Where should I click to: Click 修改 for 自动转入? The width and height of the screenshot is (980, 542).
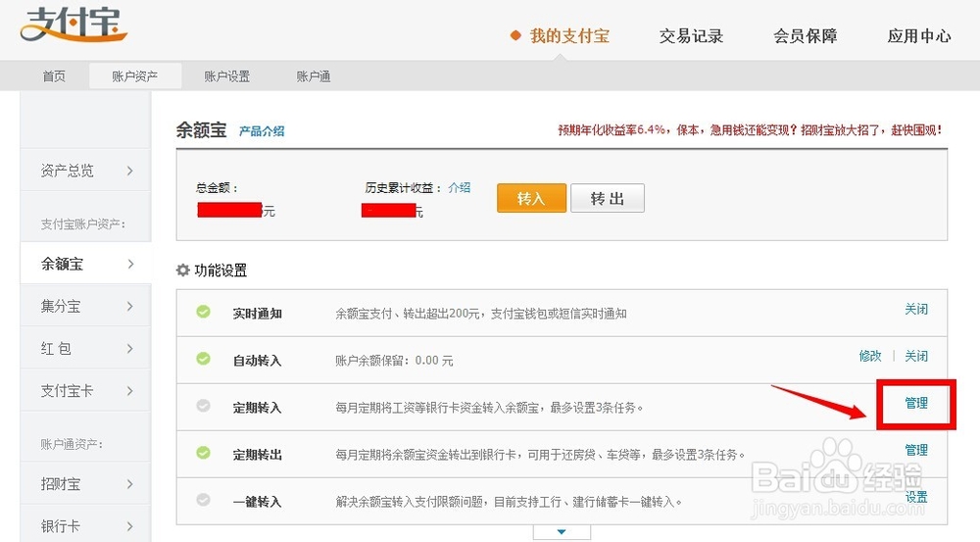pyautogui.click(x=870, y=356)
